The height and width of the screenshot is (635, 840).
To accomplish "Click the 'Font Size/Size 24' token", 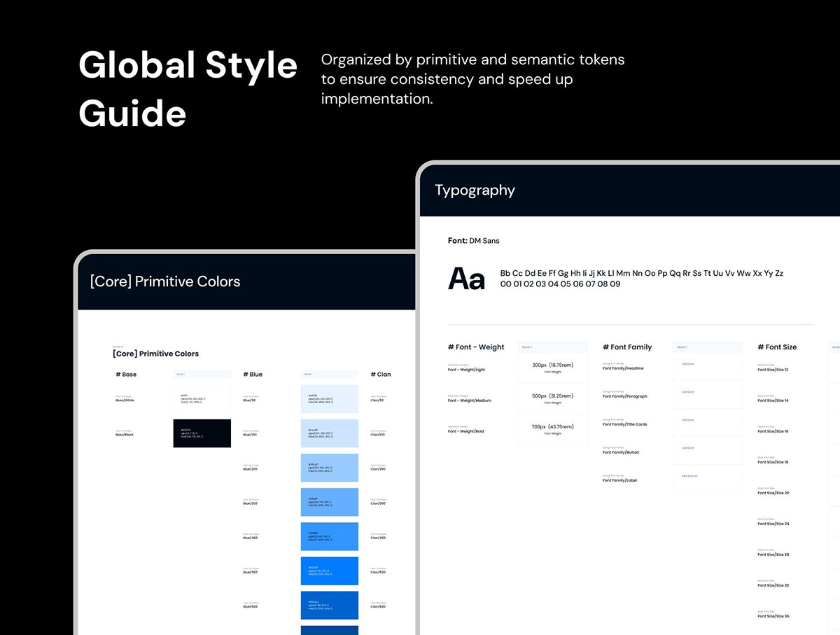I will [x=773, y=524].
